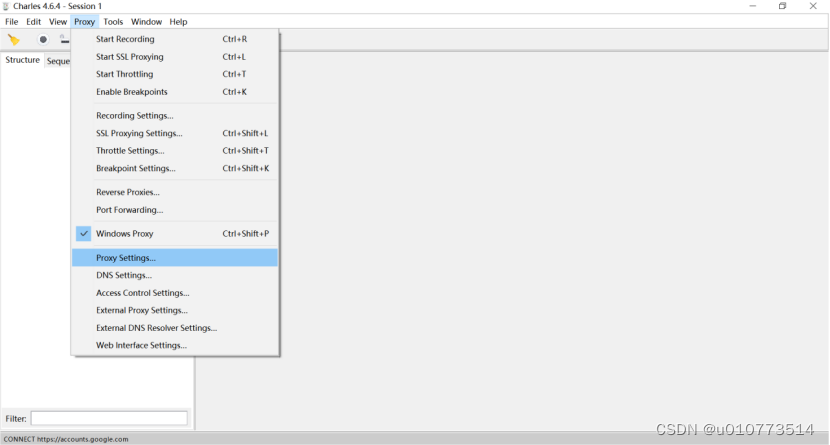830x445 pixels.
Task: Open the View menu
Action: click(x=58, y=22)
